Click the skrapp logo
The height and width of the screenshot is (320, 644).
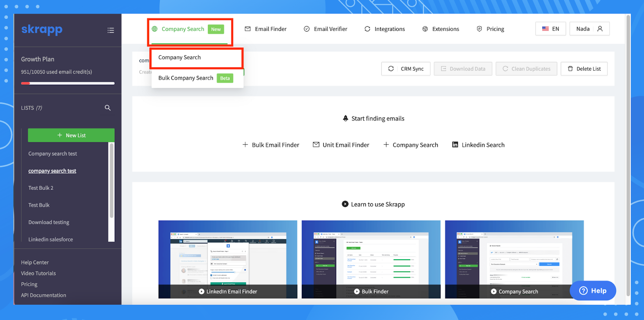coord(42,30)
